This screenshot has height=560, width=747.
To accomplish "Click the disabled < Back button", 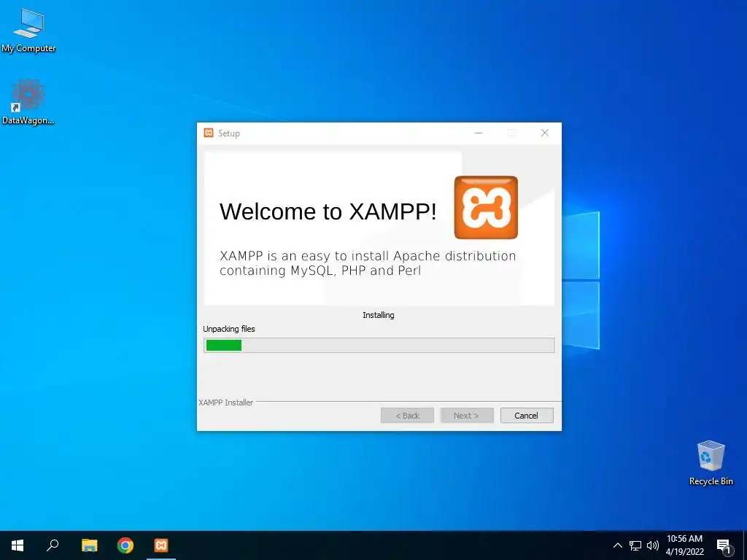I will pyautogui.click(x=407, y=415).
